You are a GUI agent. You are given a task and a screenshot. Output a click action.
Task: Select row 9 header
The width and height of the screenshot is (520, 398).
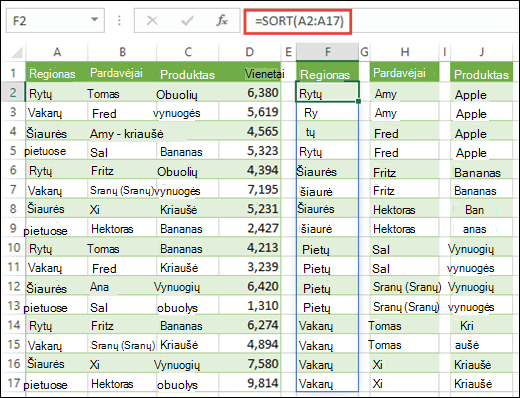tap(13, 228)
